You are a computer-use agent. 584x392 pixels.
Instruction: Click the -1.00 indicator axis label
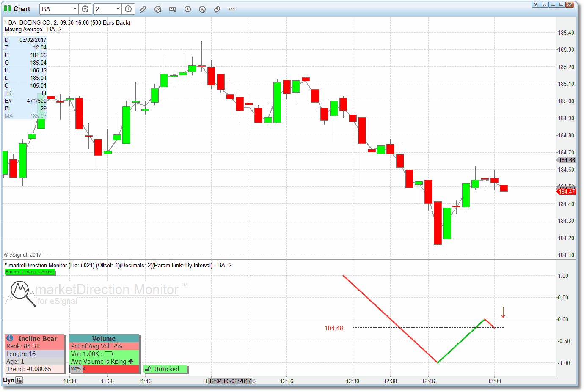[563, 363]
